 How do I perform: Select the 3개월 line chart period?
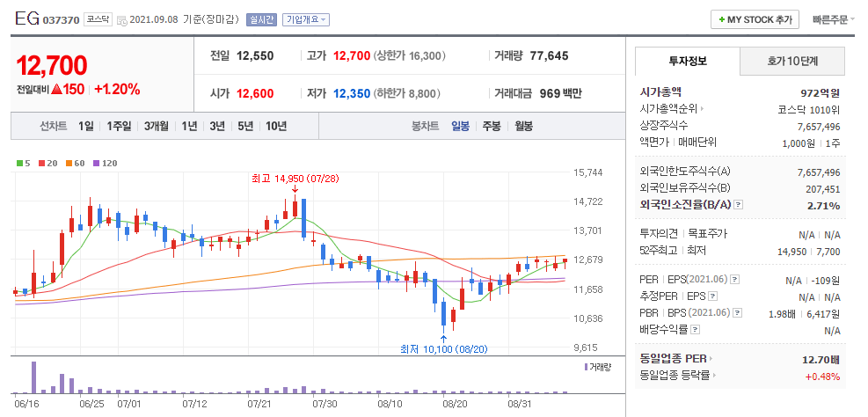click(157, 127)
